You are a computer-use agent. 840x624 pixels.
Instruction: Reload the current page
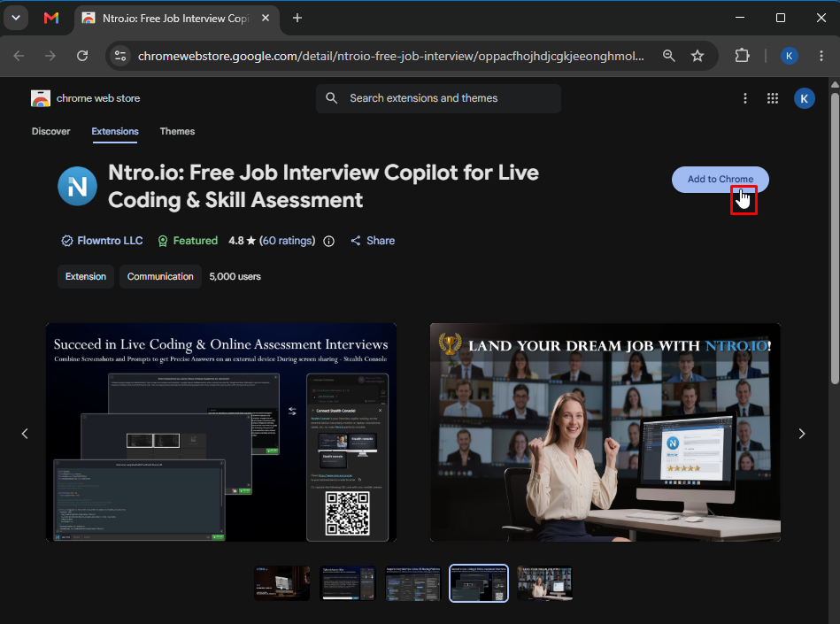point(82,56)
